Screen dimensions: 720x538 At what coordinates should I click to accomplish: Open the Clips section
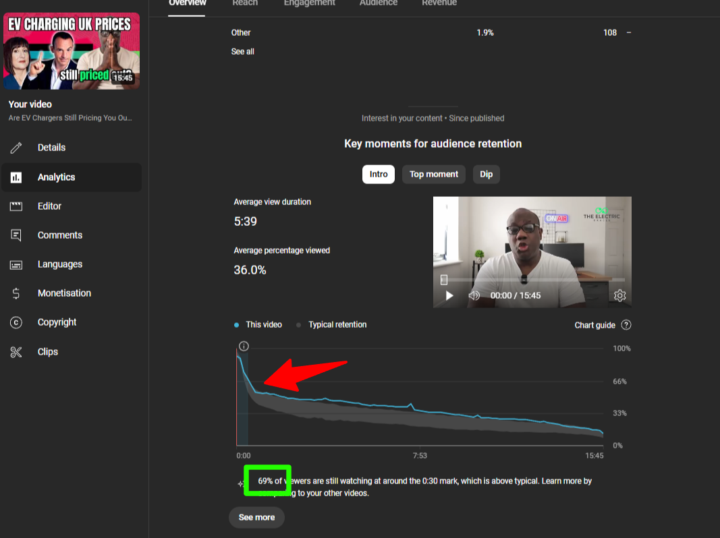pos(71,352)
